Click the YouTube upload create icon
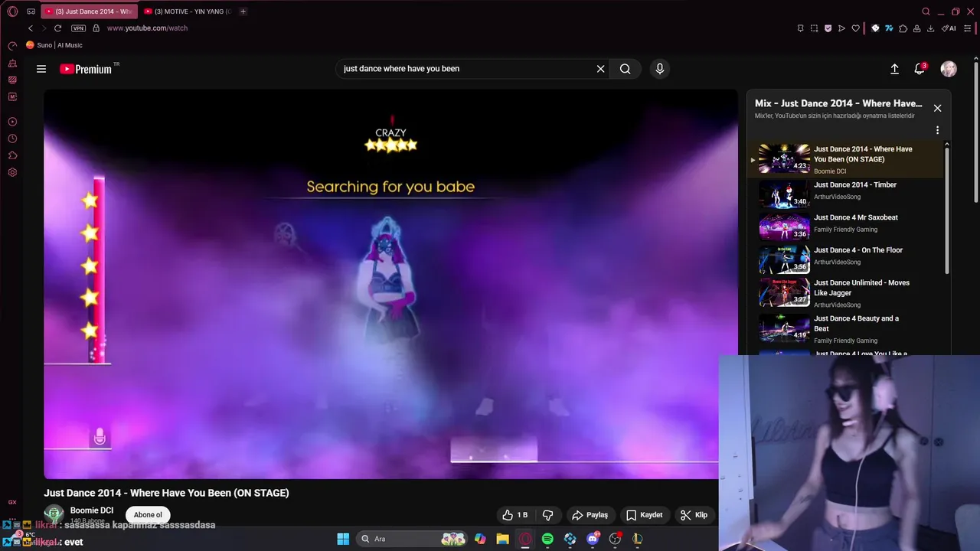 tap(894, 69)
